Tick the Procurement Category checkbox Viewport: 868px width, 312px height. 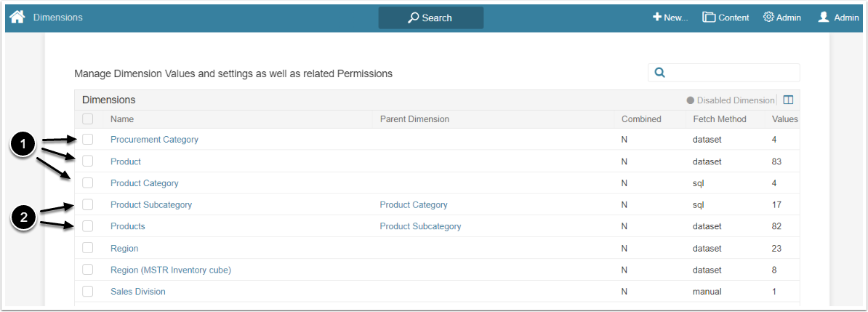88,139
